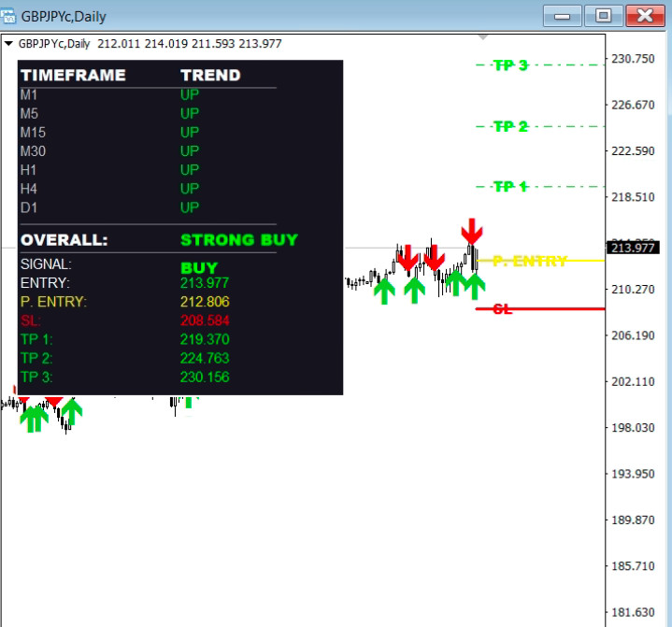The height and width of the screenshot is (627, 672).
Task: Click the TP 2 value 224.763
Action: tap(205, 358)
